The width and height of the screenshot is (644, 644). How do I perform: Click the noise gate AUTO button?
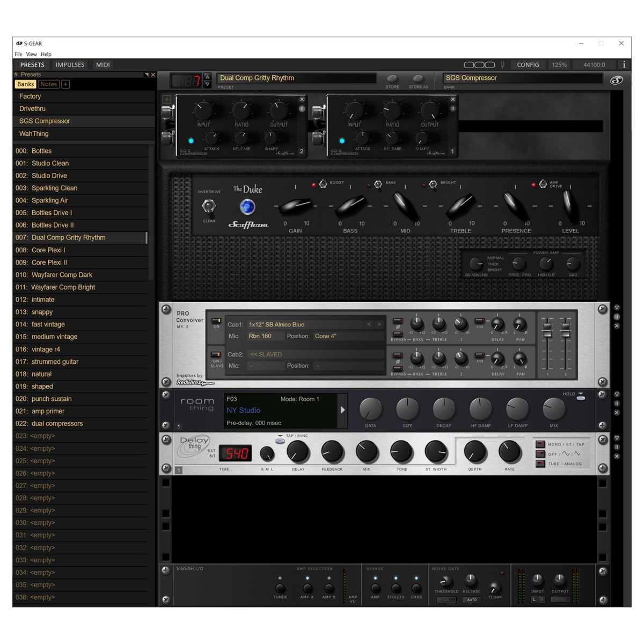pos(472,599)
